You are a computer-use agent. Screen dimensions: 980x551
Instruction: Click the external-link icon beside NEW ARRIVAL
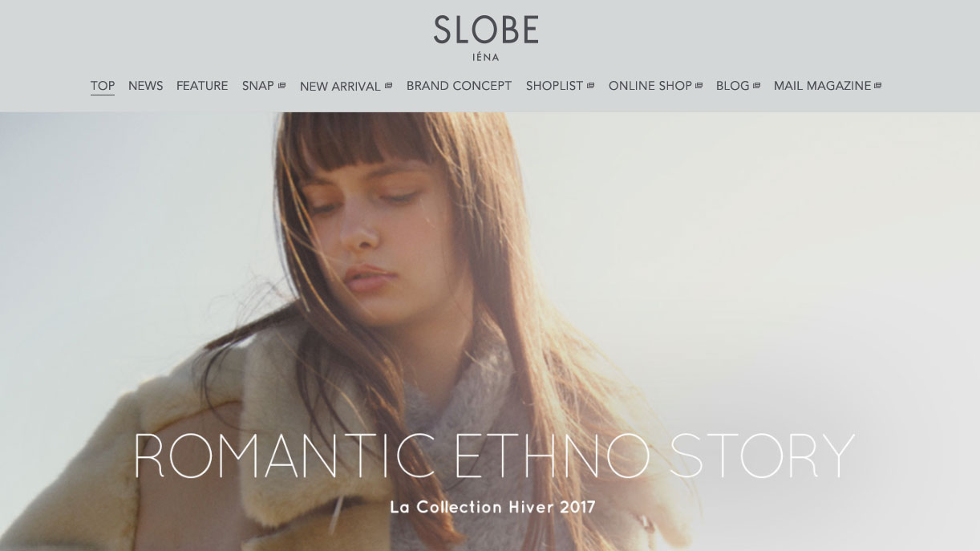click(388, 86)
